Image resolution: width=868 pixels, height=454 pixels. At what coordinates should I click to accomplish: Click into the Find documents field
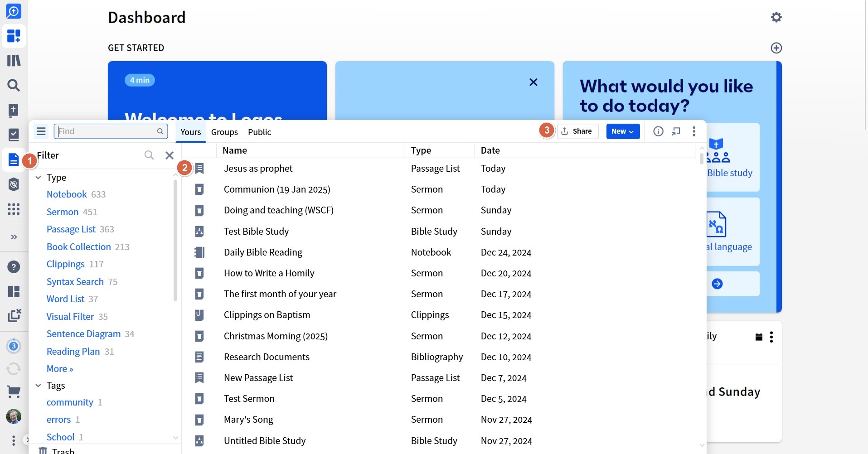111,131
